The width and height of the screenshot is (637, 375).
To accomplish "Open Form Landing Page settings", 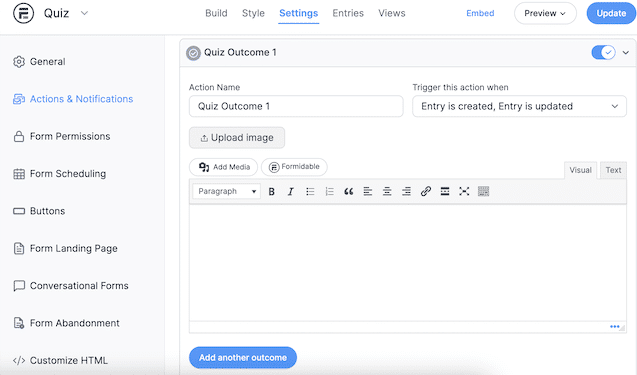I will (74, 248).
